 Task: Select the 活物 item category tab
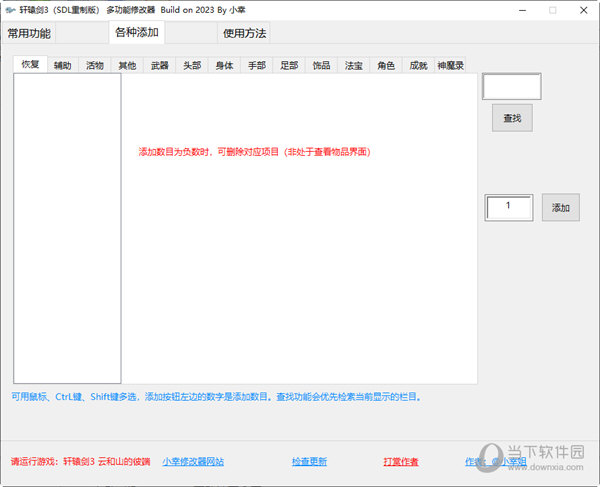95,65
